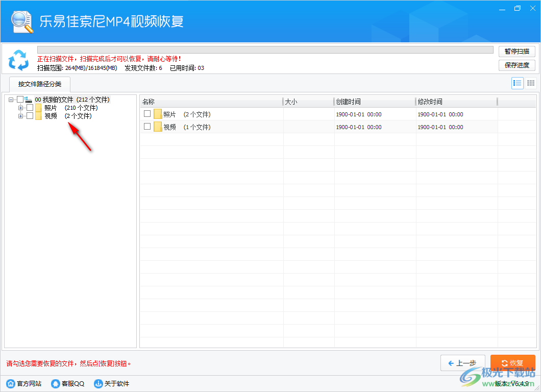
Task: Check the 00 找到的文件 root checkbox
Action: point(20,100)
